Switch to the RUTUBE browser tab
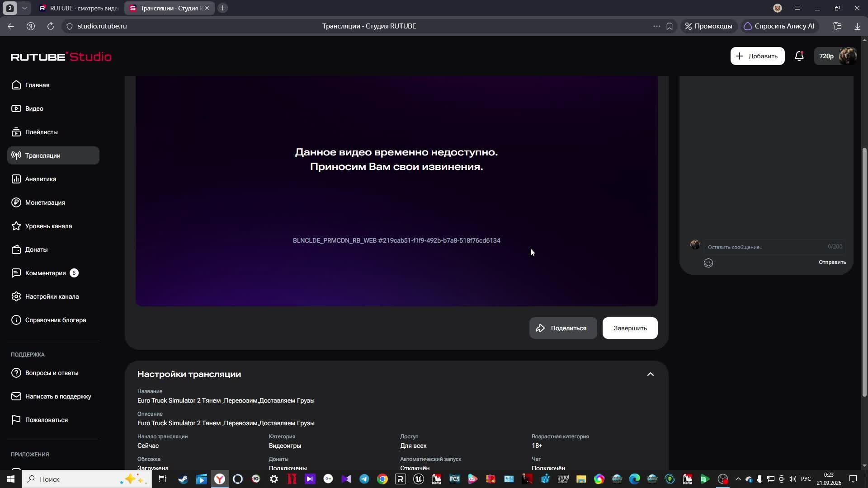This screenshot has height=488, width=868. click(79, 8)
